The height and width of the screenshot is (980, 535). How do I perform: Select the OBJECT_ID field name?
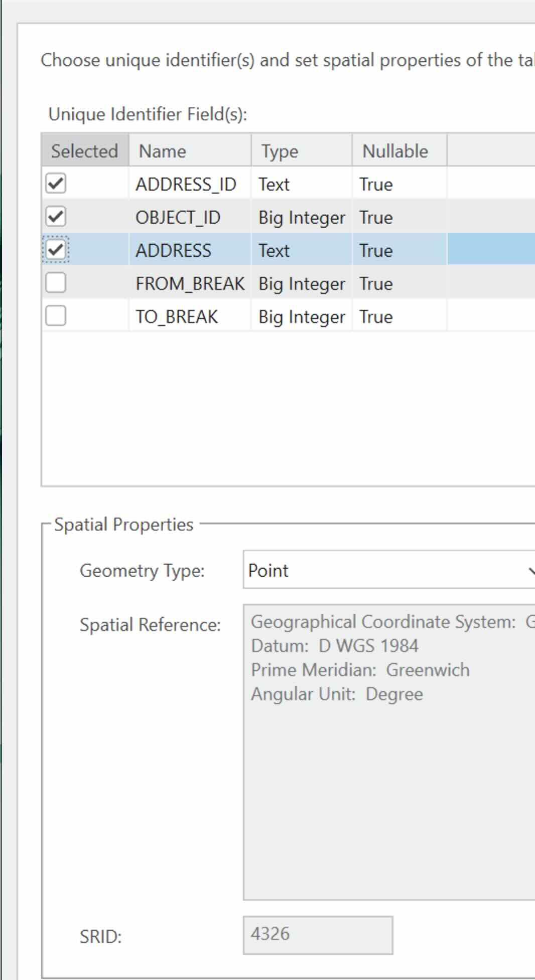(x=178, y=217)
